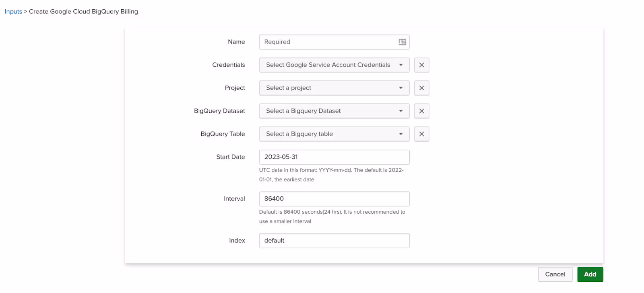Screen dimensions: 644x293
Task: Go back to Inputs via breadcrumb link
Action: 13,12
